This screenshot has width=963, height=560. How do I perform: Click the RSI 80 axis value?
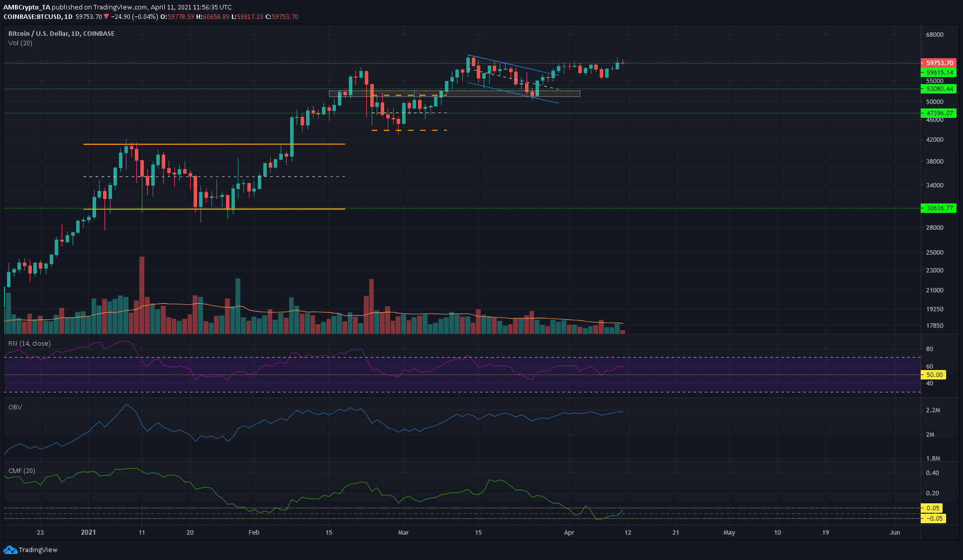[x=930, y=349]
